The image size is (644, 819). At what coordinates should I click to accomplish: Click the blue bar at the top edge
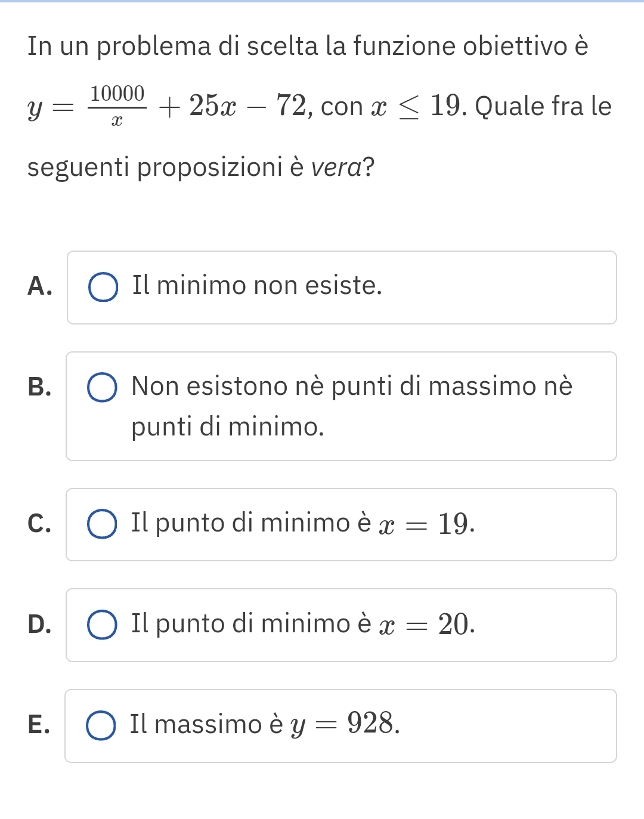pos(322,1)
